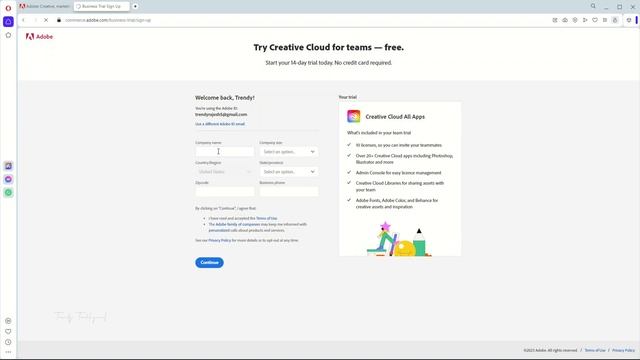The height and width of the screenshot is (360, 640).
Task: Click the Creative Cloud All Apps icon
Action: pyautogui.click(x=353, y=116)
